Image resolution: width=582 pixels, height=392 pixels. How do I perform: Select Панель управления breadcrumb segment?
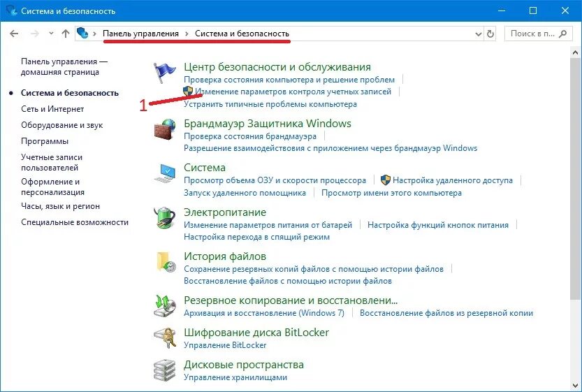click(140, 34)
